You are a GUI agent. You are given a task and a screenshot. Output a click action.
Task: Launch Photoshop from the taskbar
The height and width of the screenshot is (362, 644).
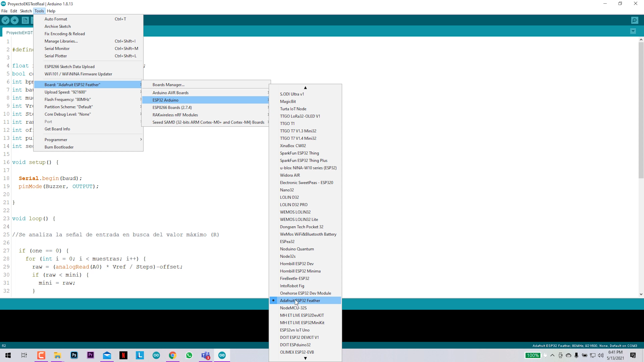[x=74, y=355]
